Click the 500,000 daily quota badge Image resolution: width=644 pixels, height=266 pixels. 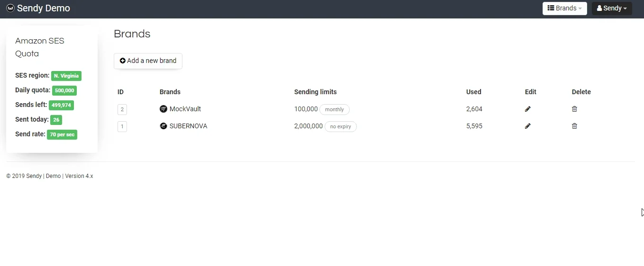pyautogui.click(x=64, y=90)
